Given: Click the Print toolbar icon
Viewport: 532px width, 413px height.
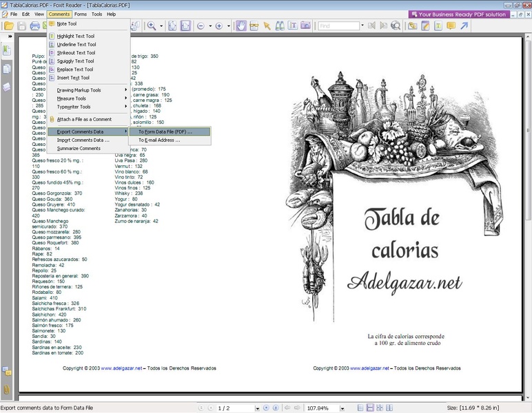Looking at the screenshot, I should coord(34,26).
